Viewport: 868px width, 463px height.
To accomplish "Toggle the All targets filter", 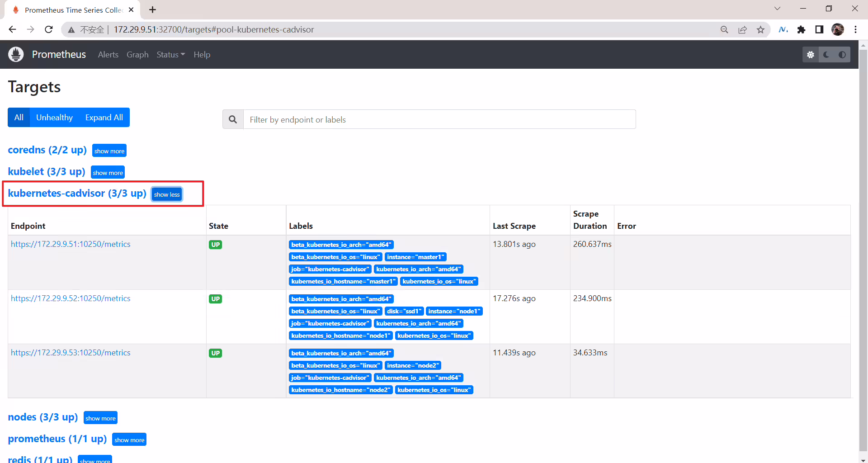I will [x=19, y=118].
